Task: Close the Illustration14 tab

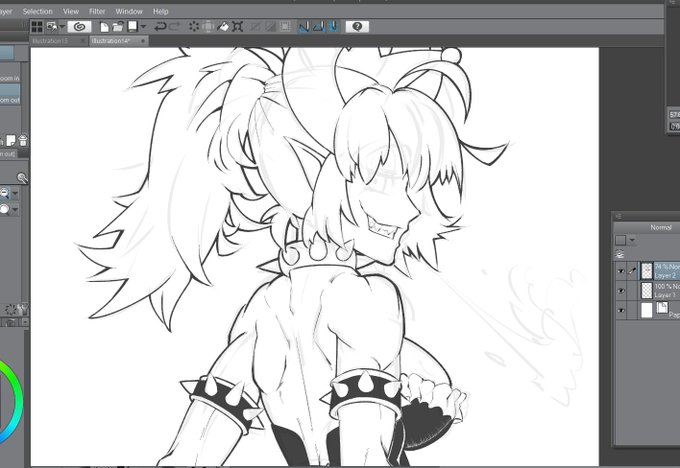Action: [143, 41]
